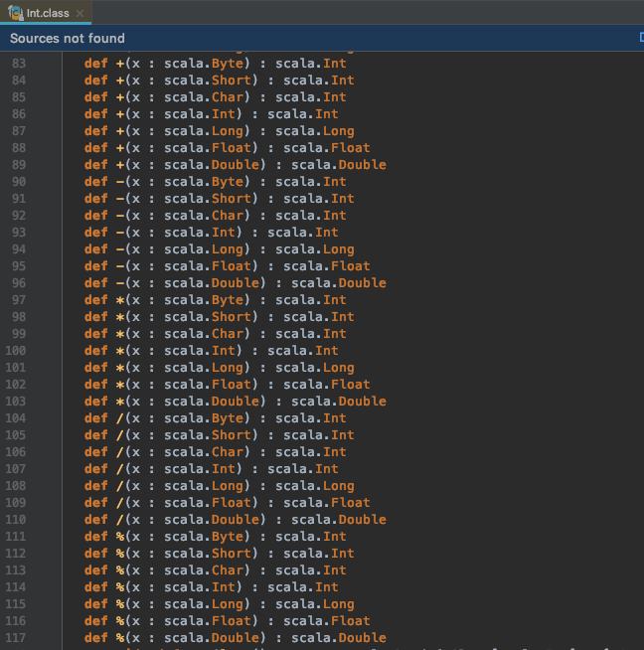The height and width of the screenshot is (650, 644).
Task: Click return type 'Double' on line 96
Action: (x=363, y=283)
